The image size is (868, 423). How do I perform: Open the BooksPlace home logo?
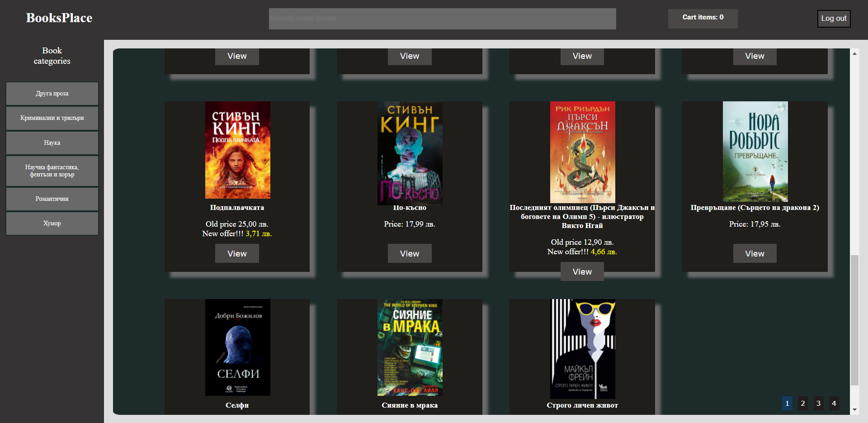tap(59, 18)
